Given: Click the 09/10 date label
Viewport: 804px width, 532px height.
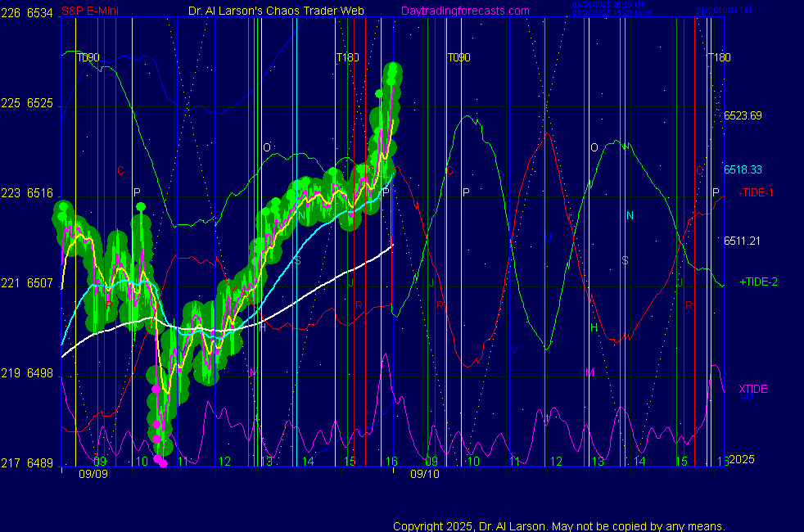Looking at the screenshot, I should 424,474.
